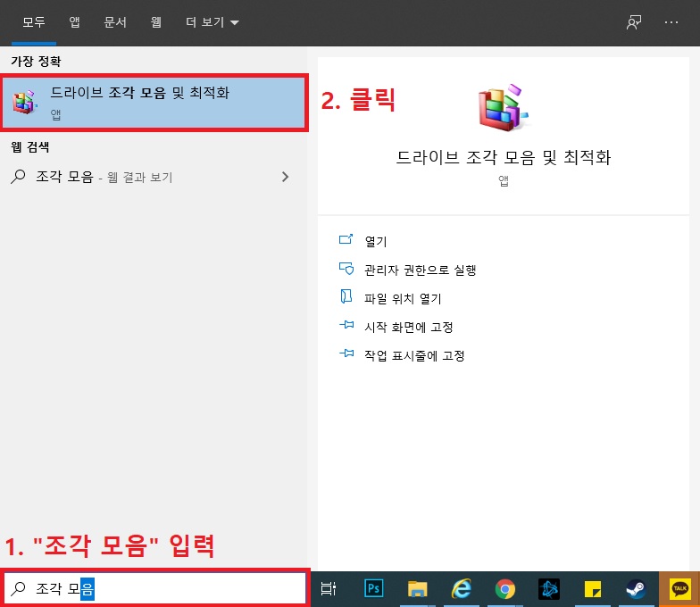This screenshot has height=607, width=700.
Task: Open the 드라이브 조각 모음 및 최적화 search result
Action: point(154,103)
